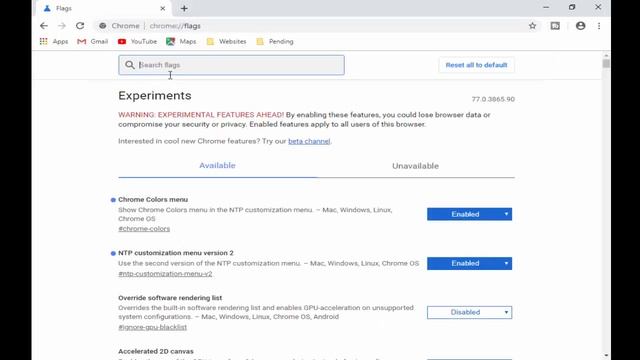Expand the NTP customization menu version 2 dropdown
Image resolution: width=640 pixels, height=360 pixels.
pyautogui.click(x=469, y=263)
